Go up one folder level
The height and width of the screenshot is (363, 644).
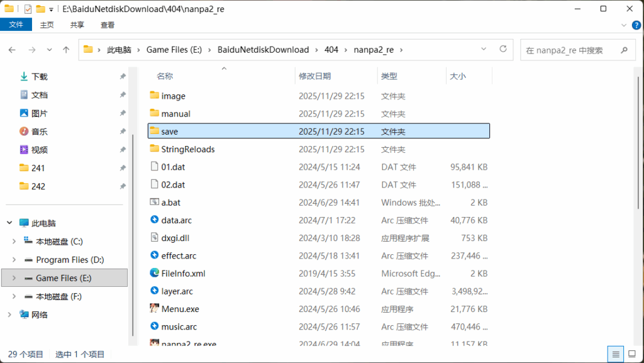pyautogui.click(x=66, y=50)
